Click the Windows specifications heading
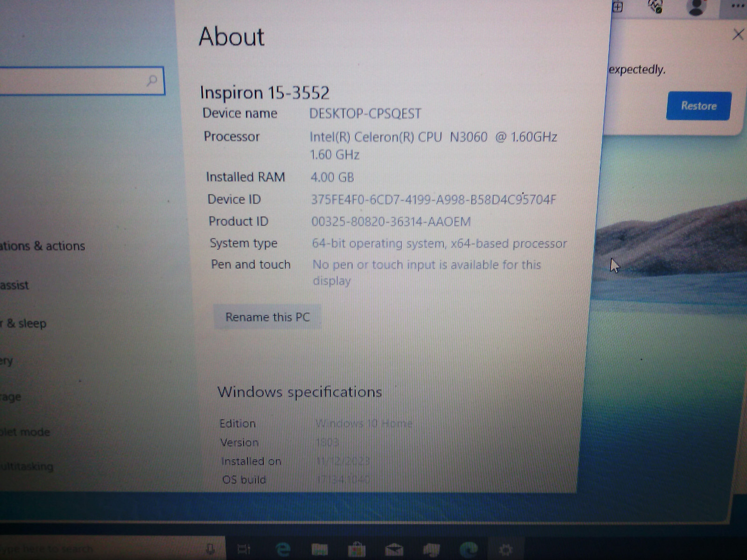Screen dimensions: 747x560 coord(300,392)
